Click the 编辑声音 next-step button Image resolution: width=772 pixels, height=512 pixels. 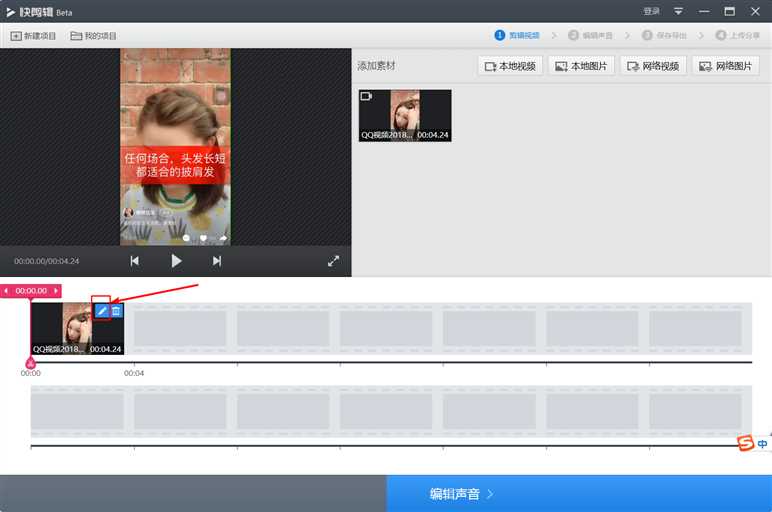point(579,494)
